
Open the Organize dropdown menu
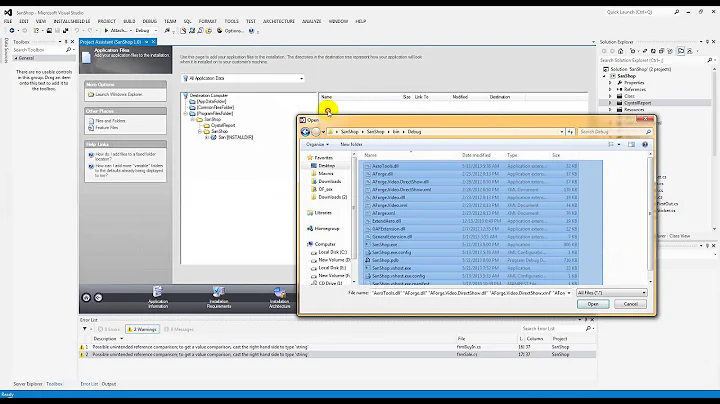tap(317, 144)
